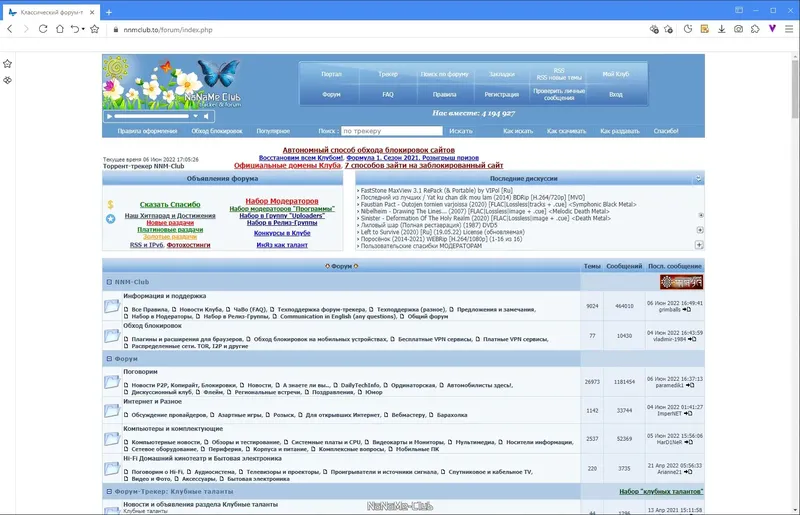Click the Вход login link
The image size is (800, 515).
(x=616, y=94)
